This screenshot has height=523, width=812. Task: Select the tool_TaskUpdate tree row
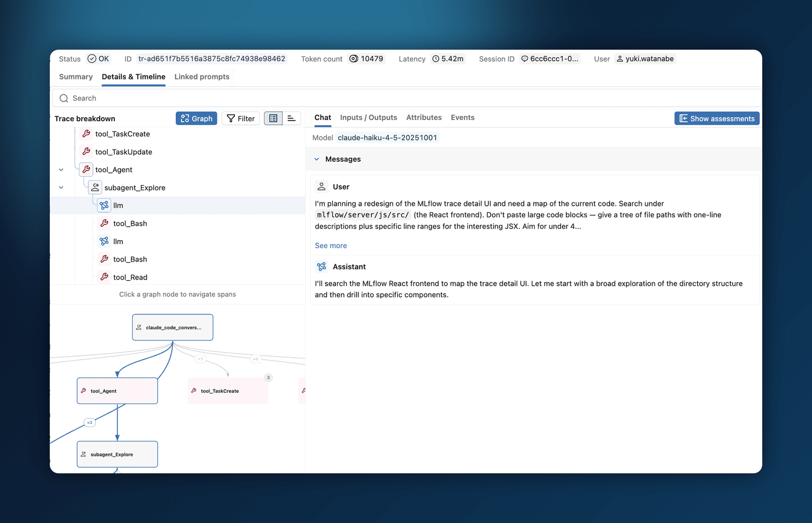[177, 152]
